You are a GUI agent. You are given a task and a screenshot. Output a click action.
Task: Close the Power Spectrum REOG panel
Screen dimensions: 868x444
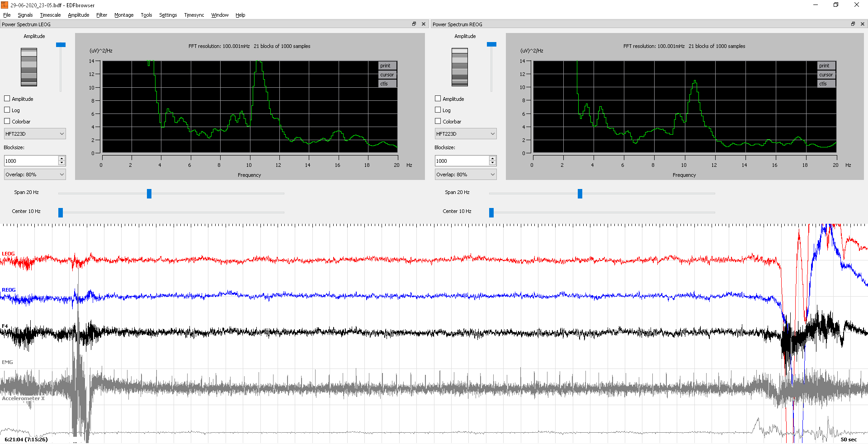[x=863, y=24]
